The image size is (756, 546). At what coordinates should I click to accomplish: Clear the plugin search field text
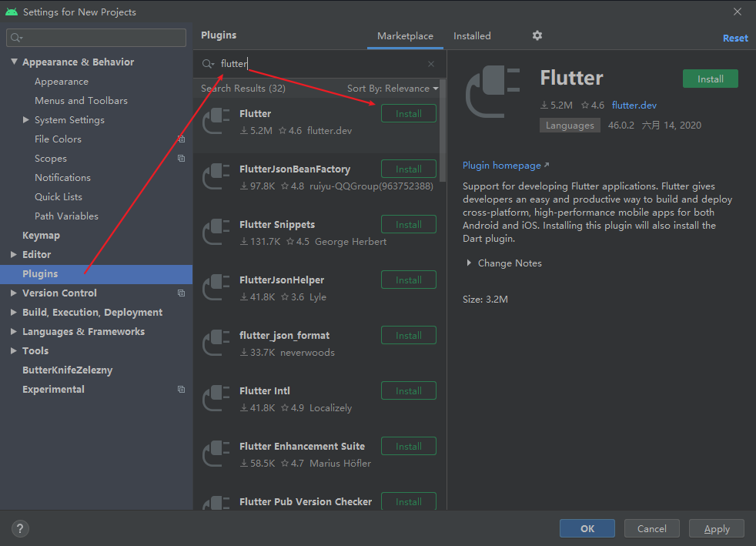pos(431,64)
